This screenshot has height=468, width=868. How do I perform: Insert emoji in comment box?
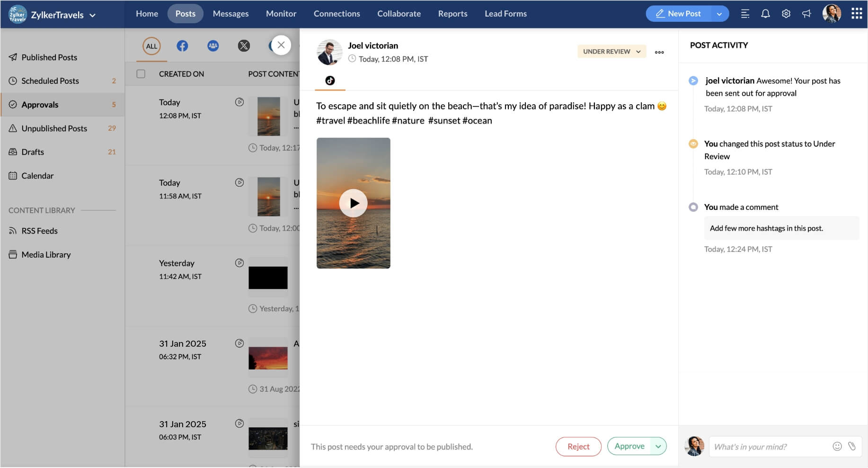[837, 446]
